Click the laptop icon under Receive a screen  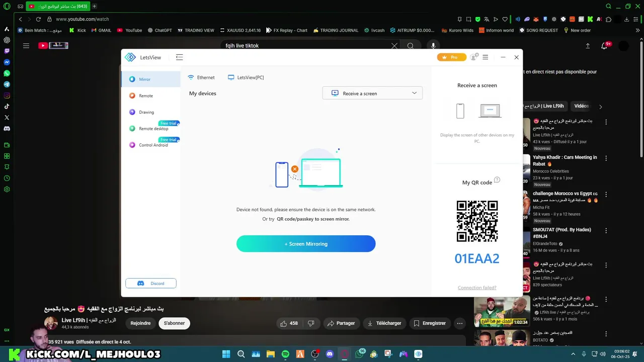click(x=490, y=111)
